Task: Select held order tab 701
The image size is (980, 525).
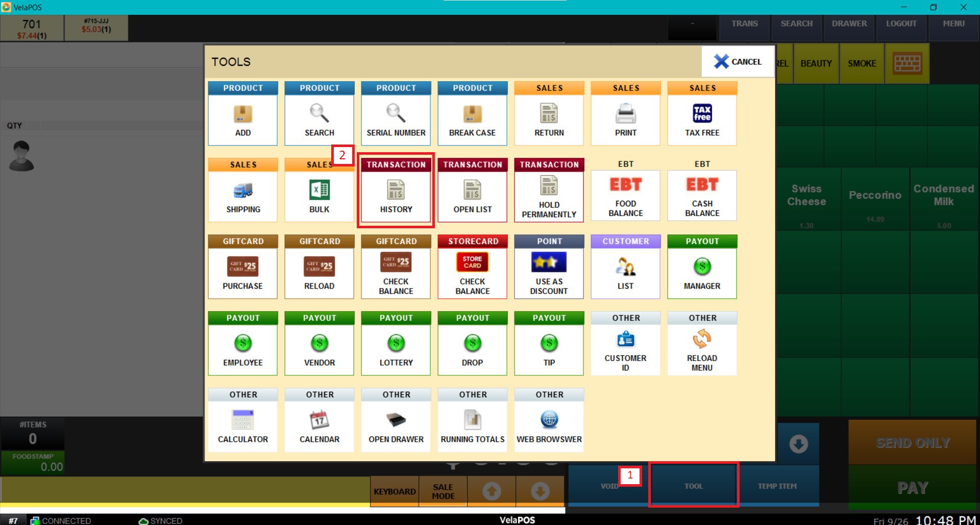Action: pos(32,29)
